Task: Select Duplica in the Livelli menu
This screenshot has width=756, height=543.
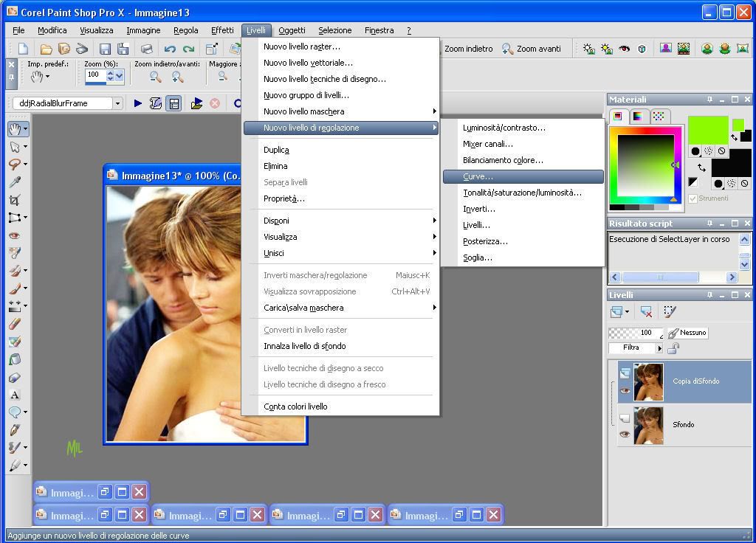Action: pos(341,150)
